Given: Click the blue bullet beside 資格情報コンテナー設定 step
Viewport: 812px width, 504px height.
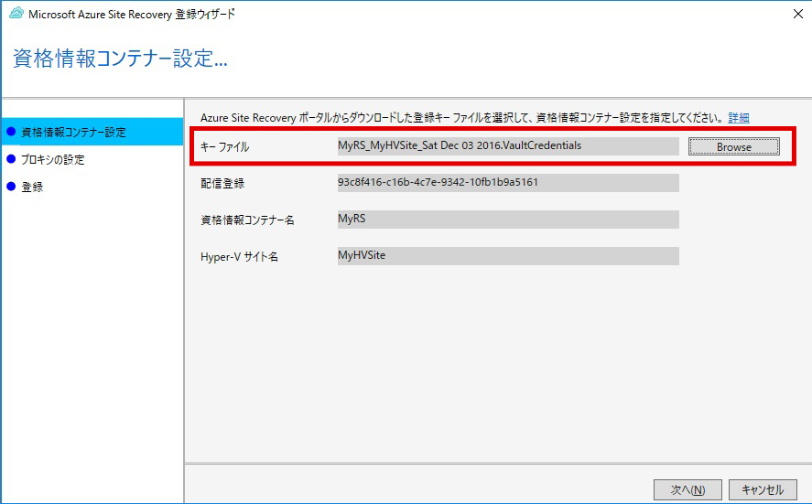Looking at the screenshot, I should point(11,132).
